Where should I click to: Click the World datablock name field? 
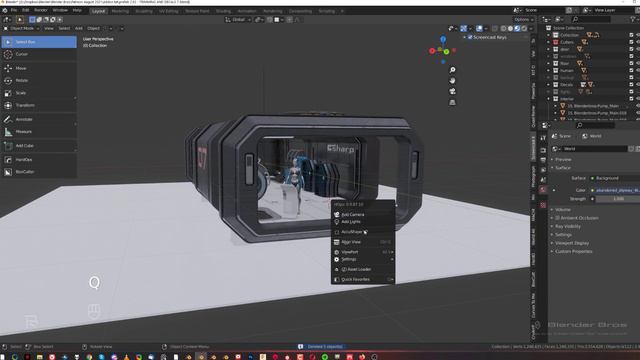(595, 149)
